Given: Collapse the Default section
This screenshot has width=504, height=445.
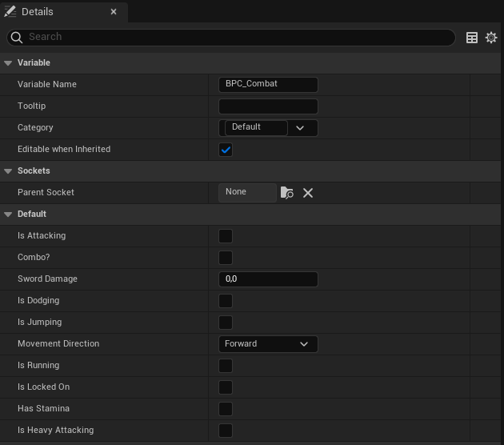Looking at the screenshot, I should (x=8, y=214).
